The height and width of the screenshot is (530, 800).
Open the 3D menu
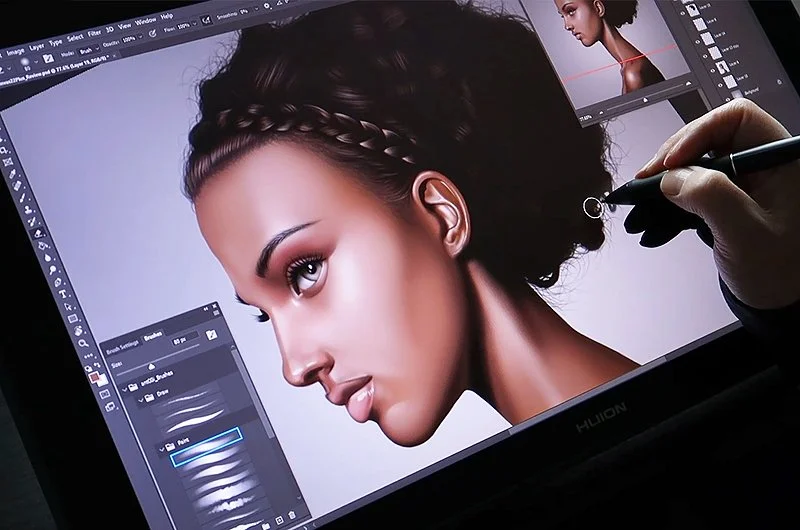click(110, 30)
